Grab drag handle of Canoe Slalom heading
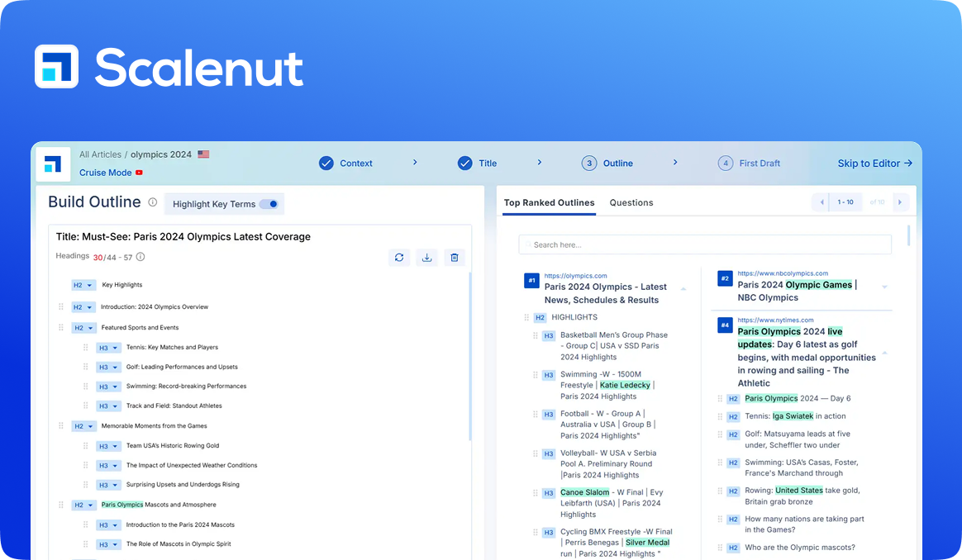 point(535,492)
